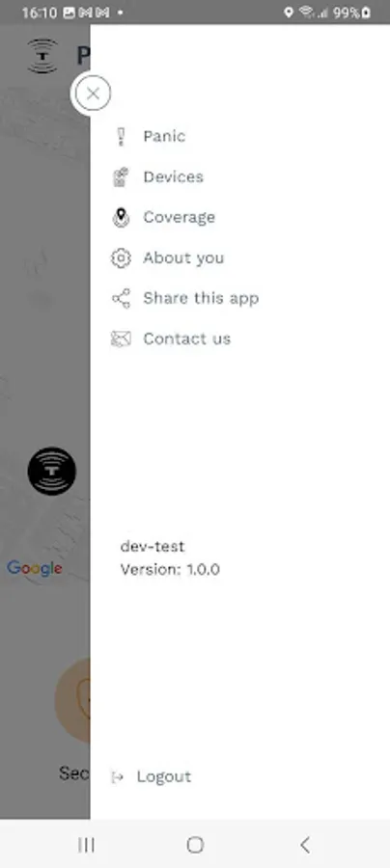This screenshot has height=868, width=390.
Task: Log out using the Logout text
Action: [x=164, y=776]
